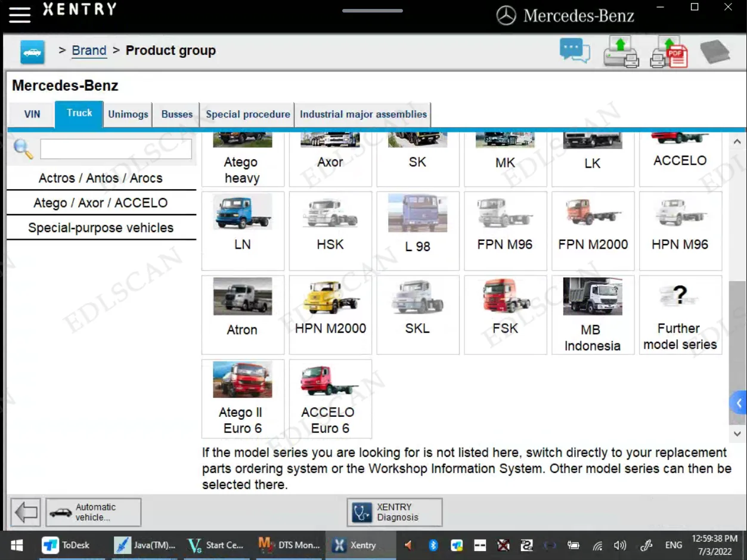This screenshot has width=747, height=560.
Task: Switch to the Unimogs tab
Action: [128, 115]
